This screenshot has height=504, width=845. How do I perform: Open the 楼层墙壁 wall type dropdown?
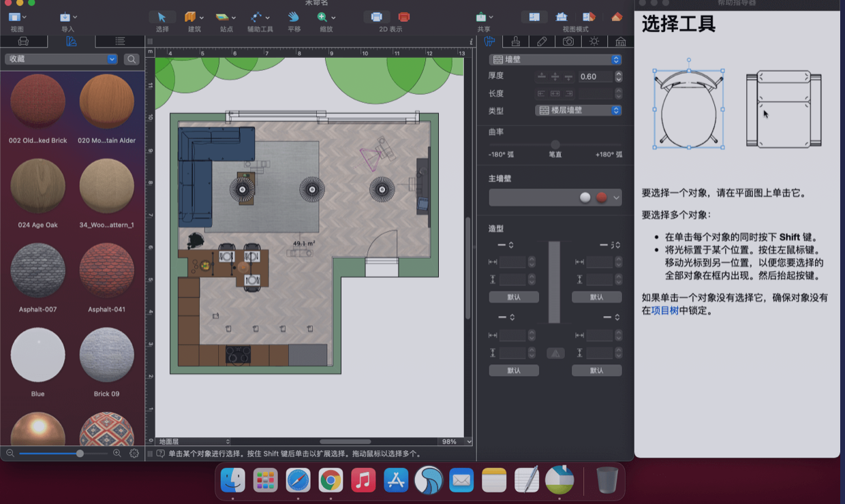click(x=577, y=110)
